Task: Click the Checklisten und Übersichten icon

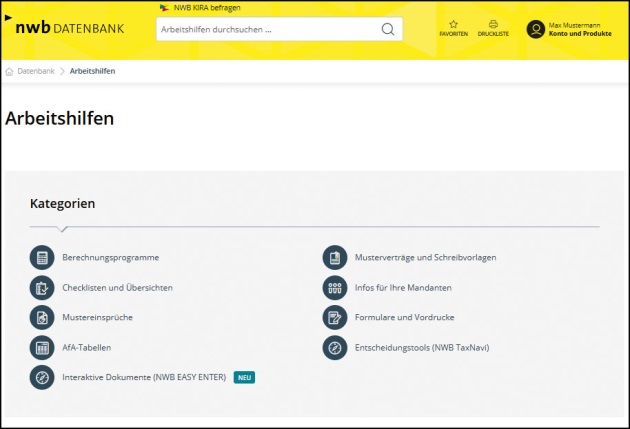Action: 42,288
